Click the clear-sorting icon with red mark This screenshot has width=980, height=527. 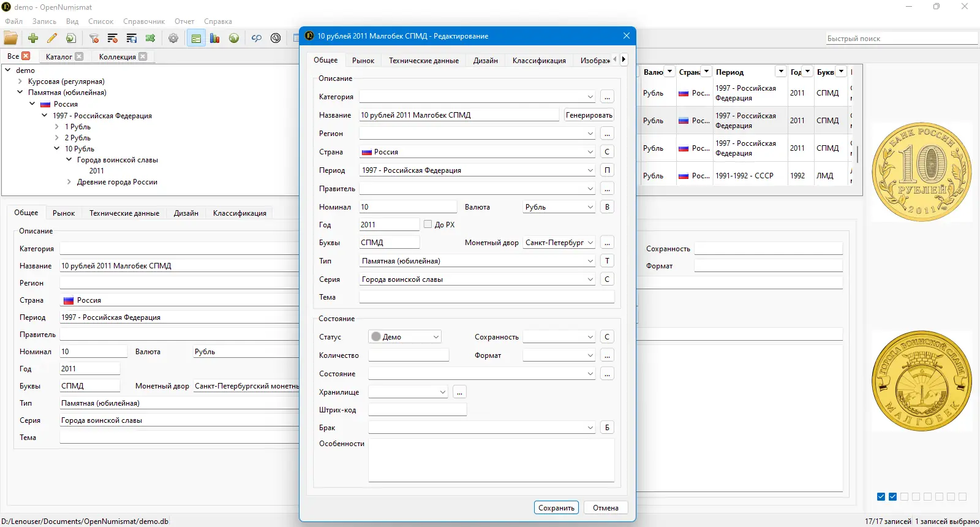pyautogui.click(x=113, y=38)
